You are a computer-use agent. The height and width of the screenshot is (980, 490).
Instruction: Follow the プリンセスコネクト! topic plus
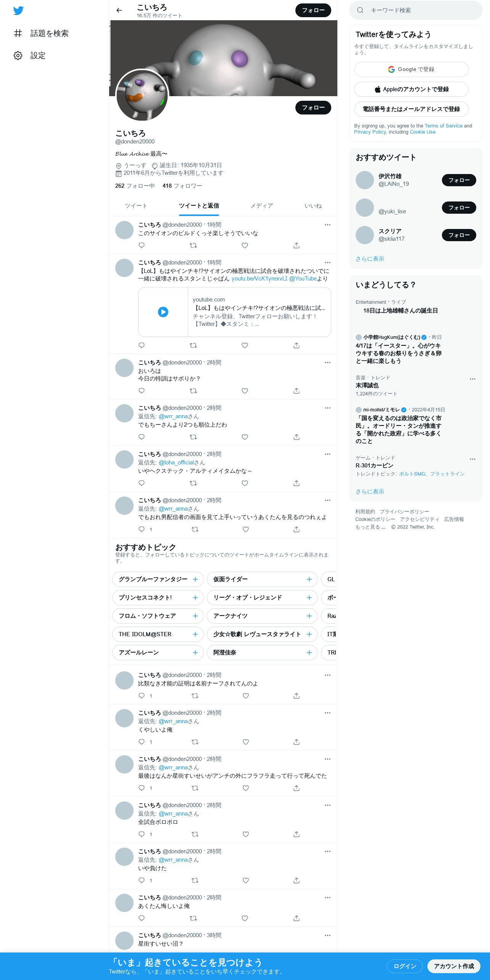click(195, 598)
